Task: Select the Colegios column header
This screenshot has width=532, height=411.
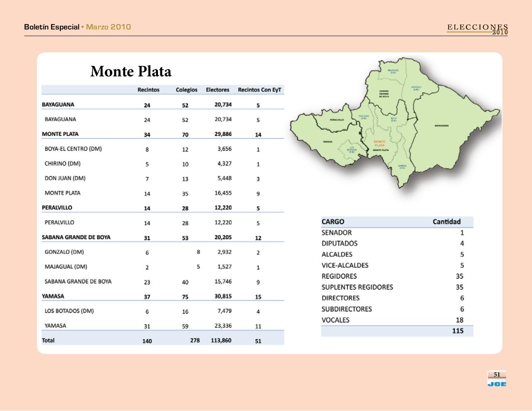Action: click(x=186, y=90)
